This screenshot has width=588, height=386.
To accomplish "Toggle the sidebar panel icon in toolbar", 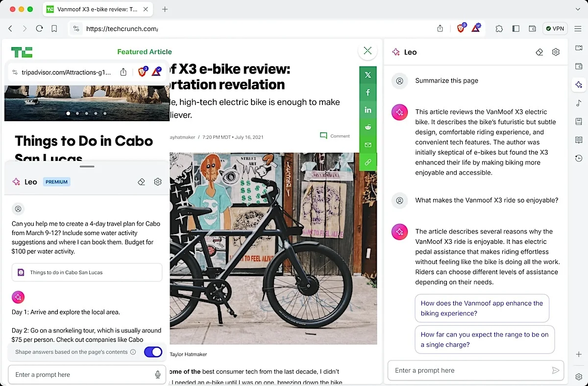I will point(515,28).
